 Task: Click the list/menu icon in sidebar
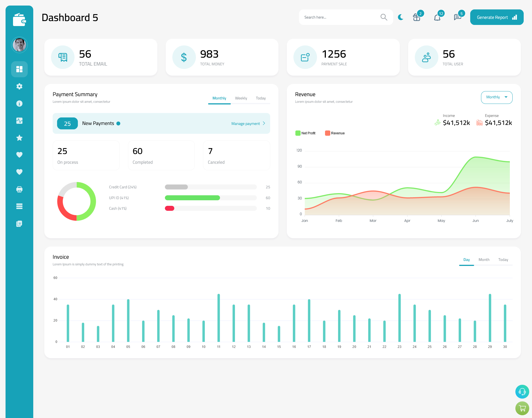pos(19,206)
